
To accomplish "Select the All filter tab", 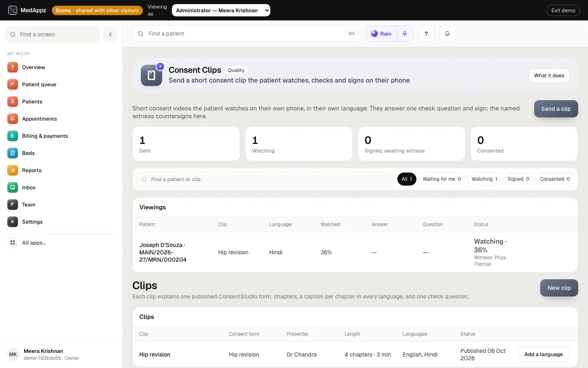I will [407, 179].
